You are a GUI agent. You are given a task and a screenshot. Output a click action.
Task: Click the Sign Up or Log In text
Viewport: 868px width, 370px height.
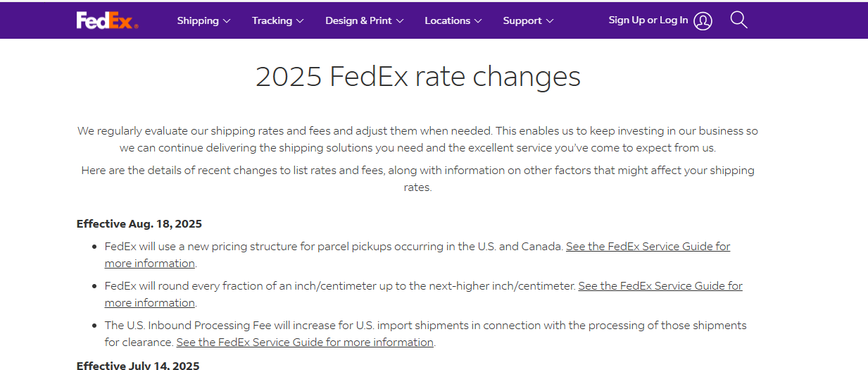(x=648, y=20)
